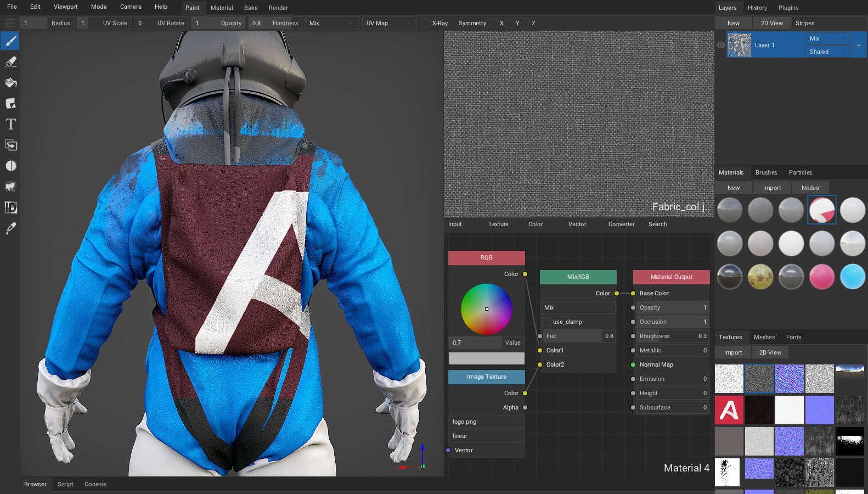The height and width of the screenshot is (494, 868).
Task: Toggle Layer 1 visibility eye
Action: (721, 45)
